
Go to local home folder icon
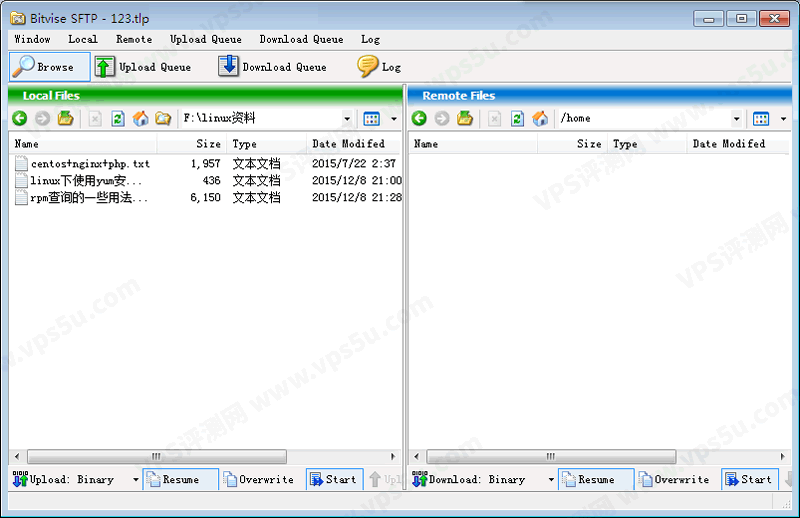click(x=140, y=119)
